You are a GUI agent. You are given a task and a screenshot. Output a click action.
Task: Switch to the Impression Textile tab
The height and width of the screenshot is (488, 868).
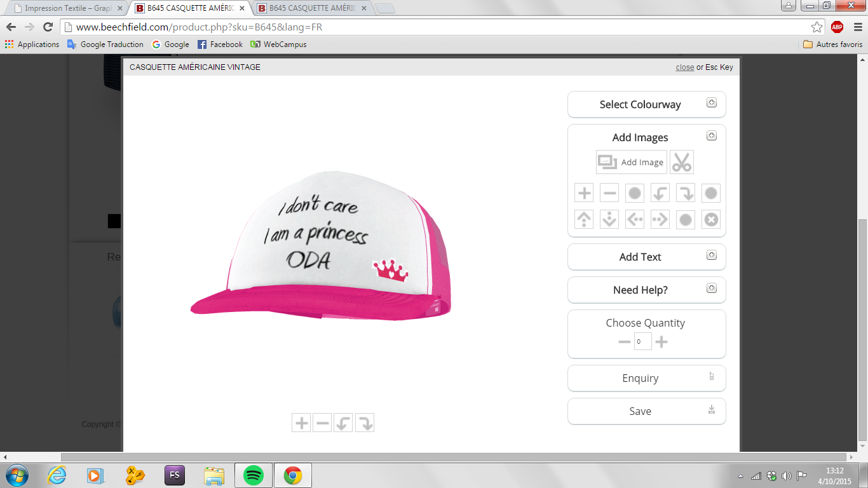pos(67,8)
